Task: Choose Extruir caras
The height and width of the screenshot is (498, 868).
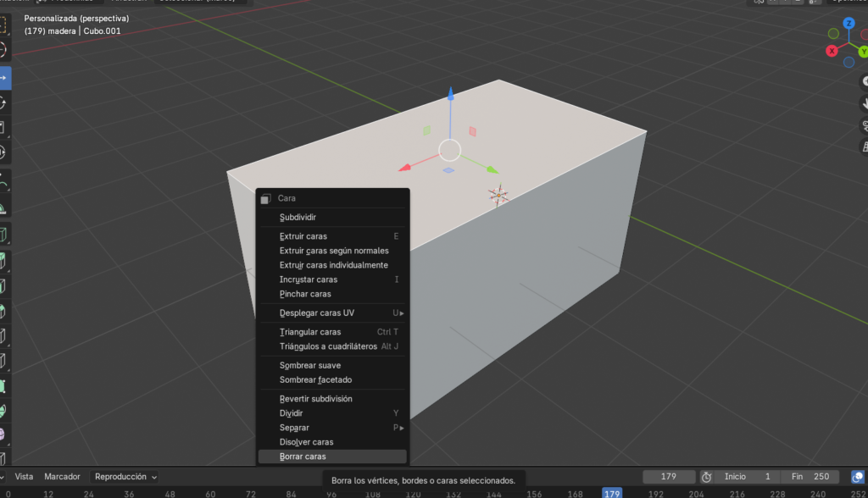Action: [x=332, y=236]
